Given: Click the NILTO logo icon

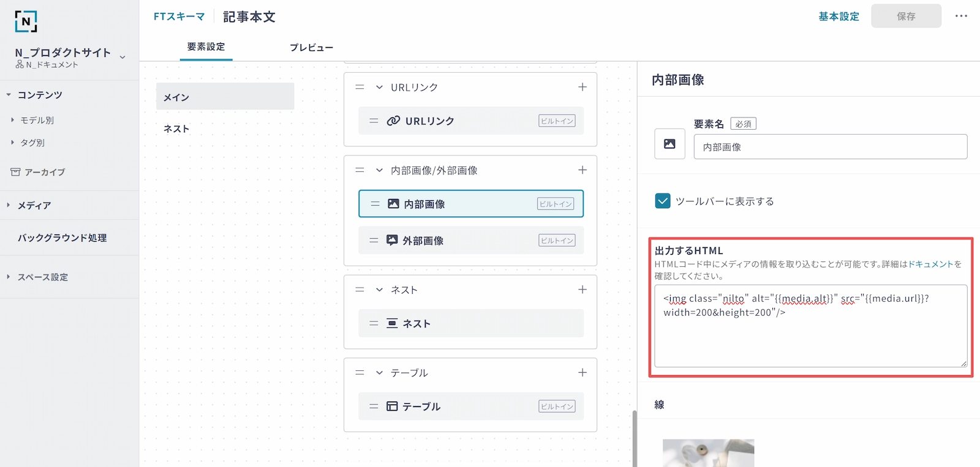Looking at the screenshot, I should pos(26,21).
